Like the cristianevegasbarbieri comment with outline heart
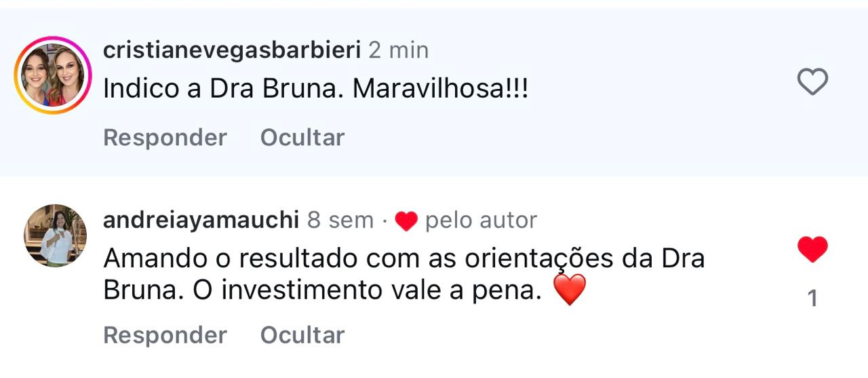Screen dimensions: 868x378 pyautogui.click(x=812, y=82)
